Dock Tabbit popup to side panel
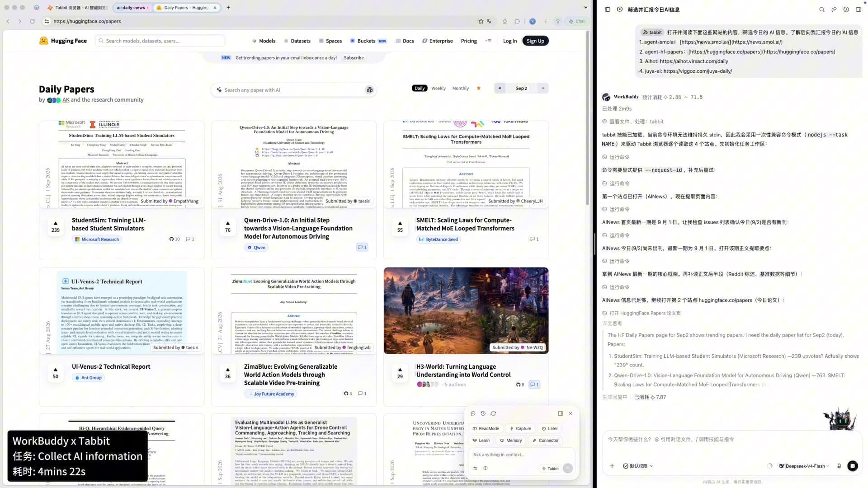The width and height of the screenshot is (868, 488). click(560, 413)
